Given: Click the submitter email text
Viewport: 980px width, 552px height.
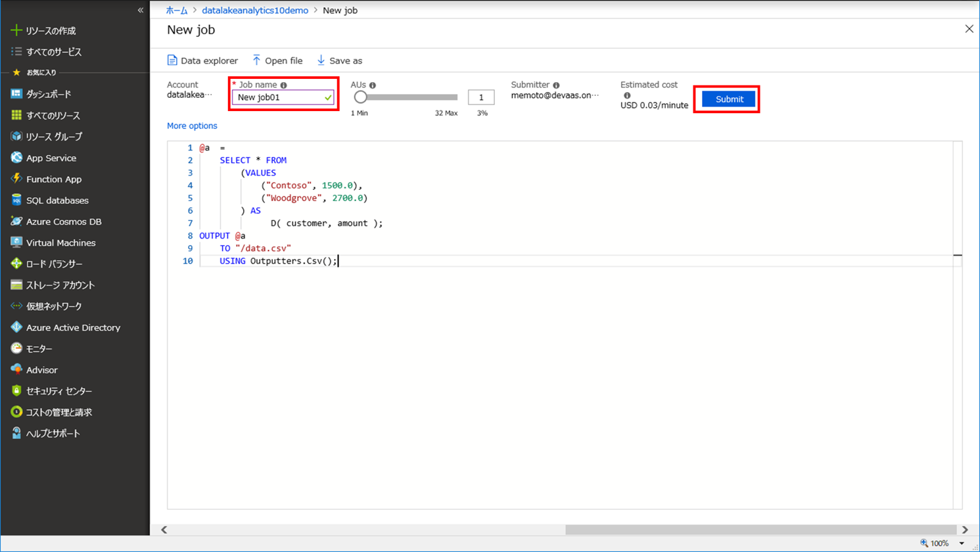Looking at the screenshot, I should tap(555, 95).
